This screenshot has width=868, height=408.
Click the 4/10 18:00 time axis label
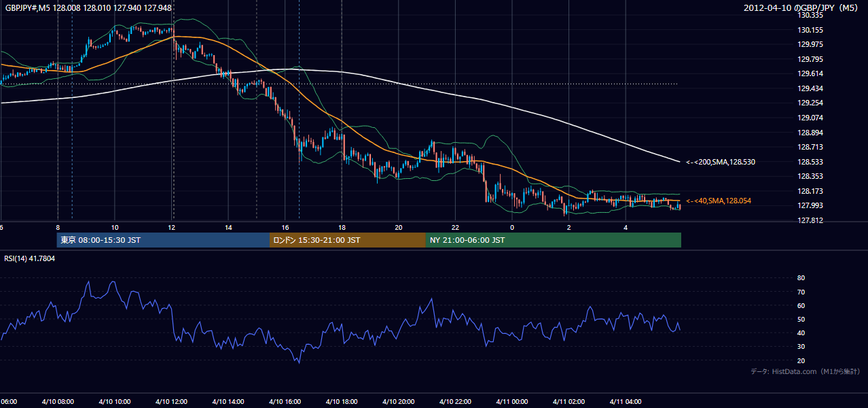point(341,402)
